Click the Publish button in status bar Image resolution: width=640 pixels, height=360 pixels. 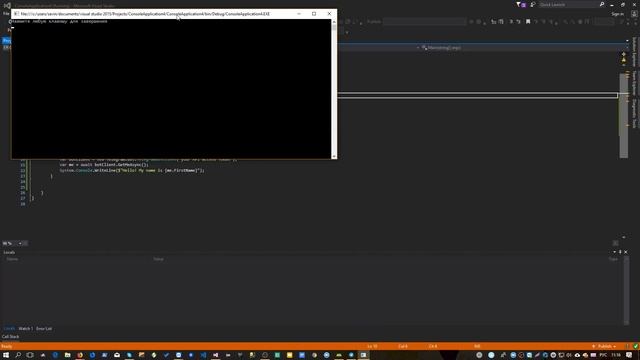pos(604,346)
